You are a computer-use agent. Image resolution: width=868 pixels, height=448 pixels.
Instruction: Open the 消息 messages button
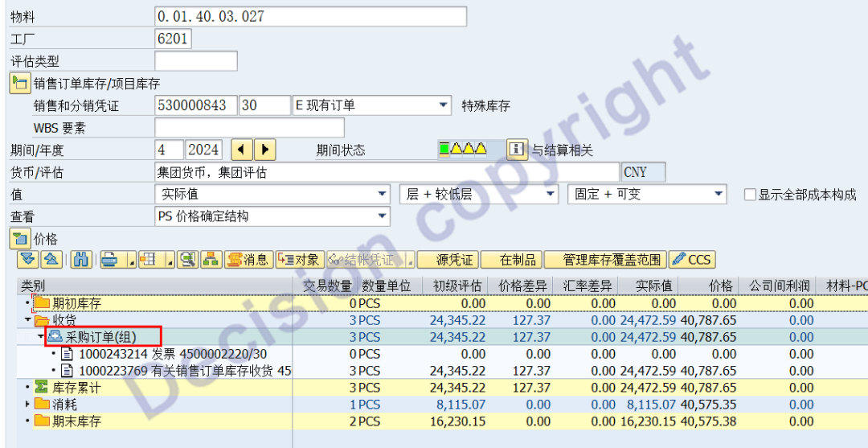[x=248, y=259]
